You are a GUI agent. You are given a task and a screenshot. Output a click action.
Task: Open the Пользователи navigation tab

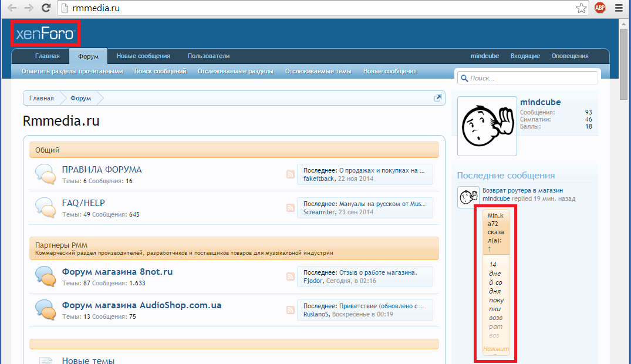pyautogui.click(x=208, y=56)
